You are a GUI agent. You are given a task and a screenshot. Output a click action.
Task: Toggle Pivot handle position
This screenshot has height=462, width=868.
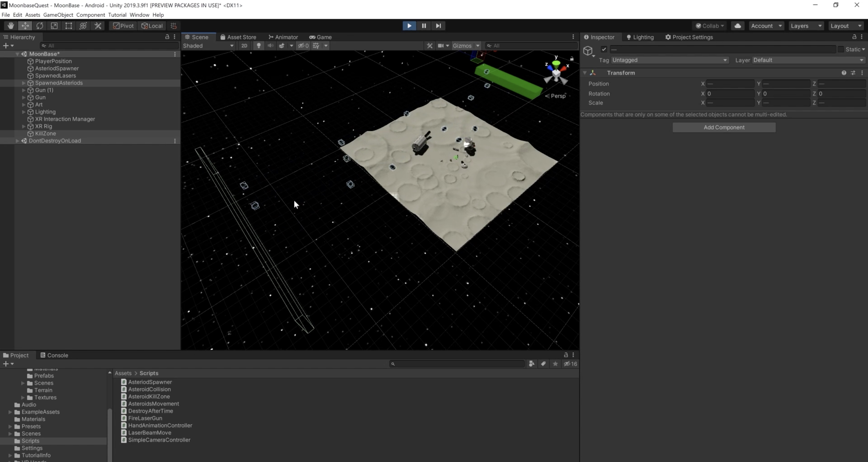(x=123, y=26)
